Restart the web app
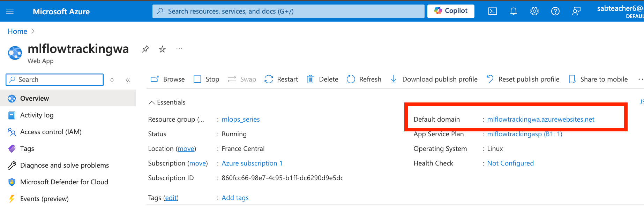 (281, 79)
